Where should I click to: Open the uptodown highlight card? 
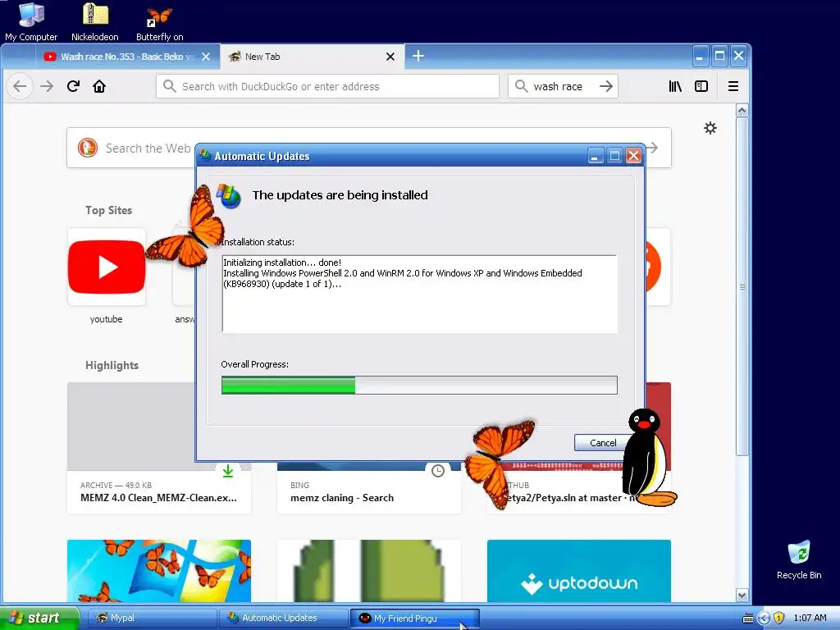tap(579, 571)
